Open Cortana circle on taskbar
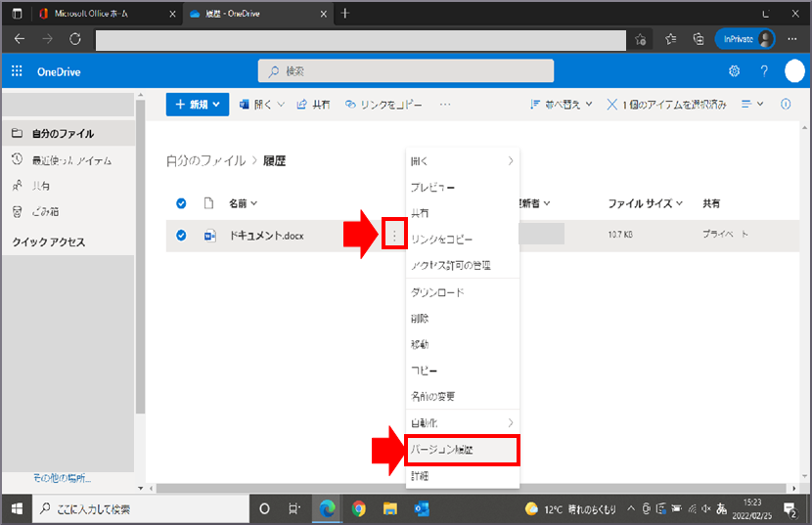This screenshot has width=812, height=525. click(264, 509)
